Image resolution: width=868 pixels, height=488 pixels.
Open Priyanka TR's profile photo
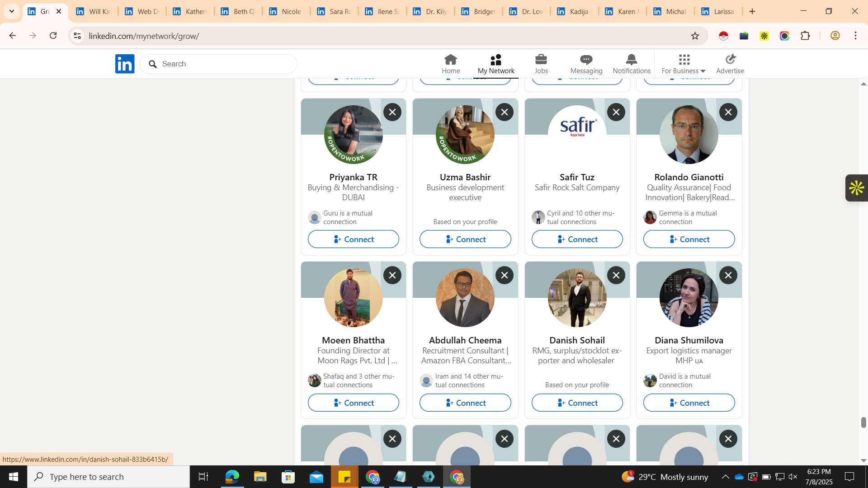pyautogui.click(x=354, y=135)
